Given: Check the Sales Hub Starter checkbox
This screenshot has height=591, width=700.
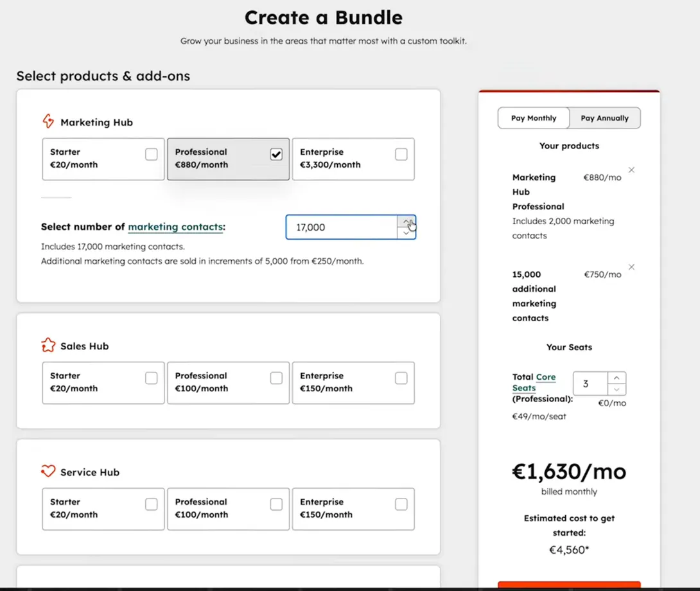Looking at the screenshot, I should (x=152, y=378).
